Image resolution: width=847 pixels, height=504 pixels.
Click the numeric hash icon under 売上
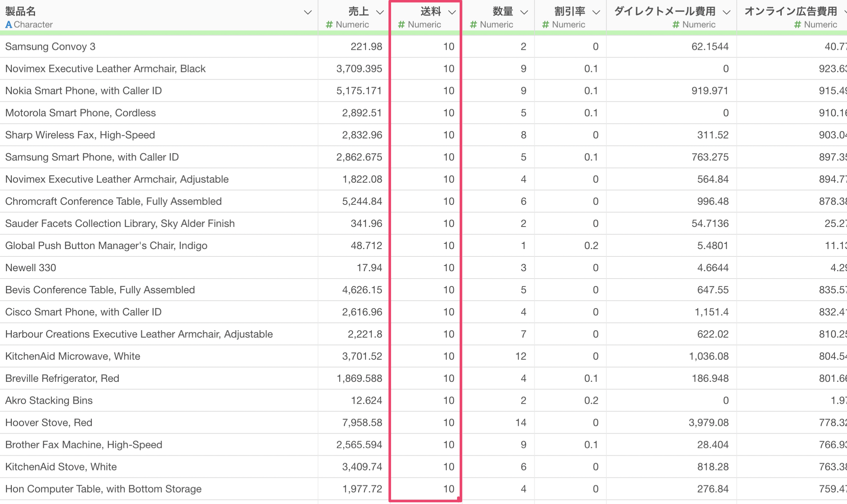coord(329,25)
